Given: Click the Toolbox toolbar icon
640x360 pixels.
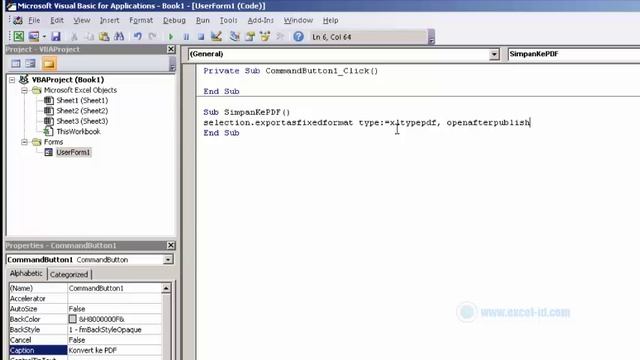Looking at the screenshot, I should (x=280, y=36).
